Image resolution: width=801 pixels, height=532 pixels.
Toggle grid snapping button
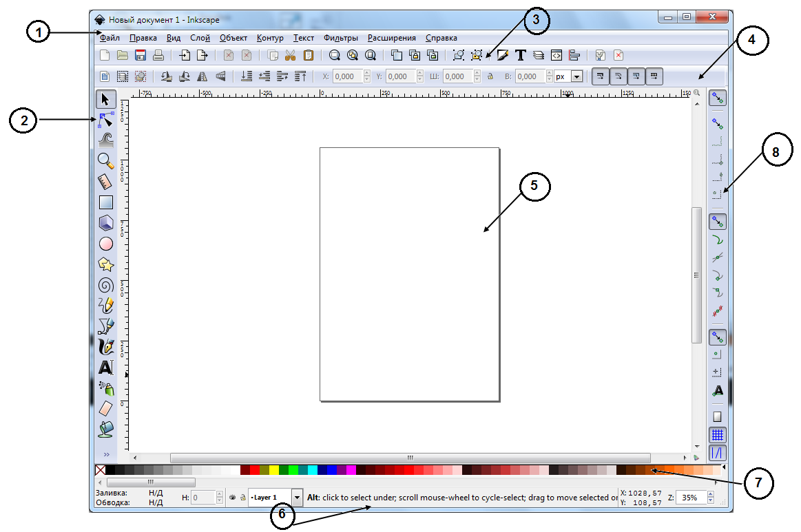[718, 435]
